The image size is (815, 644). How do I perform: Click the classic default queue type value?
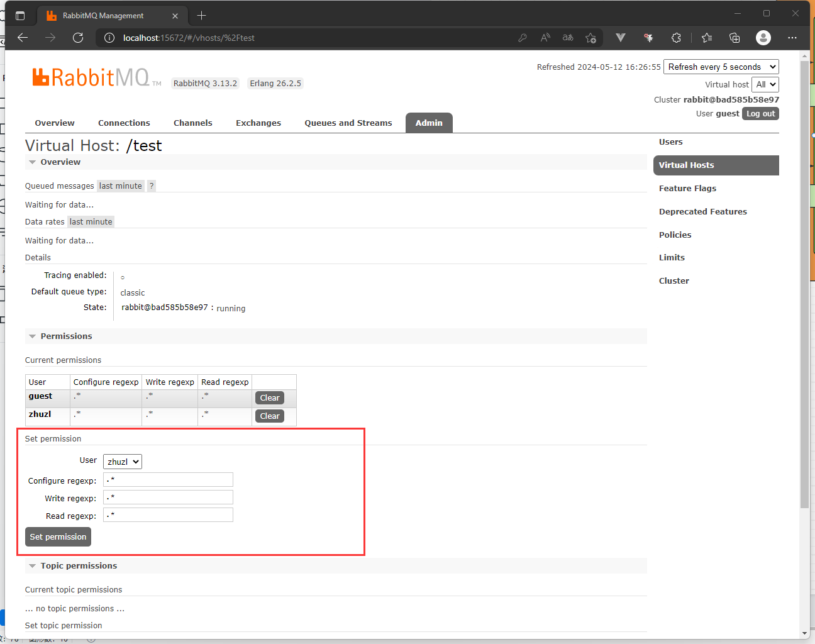[x=133, y=292]
